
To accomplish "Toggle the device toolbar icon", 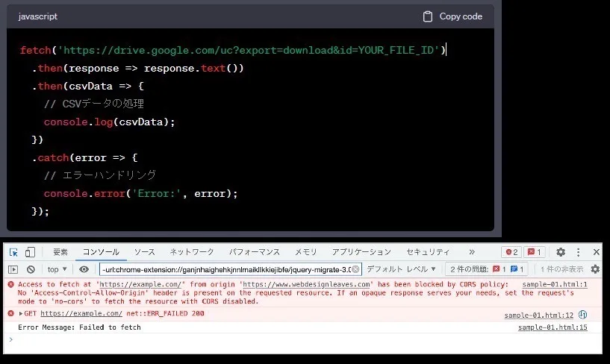I will click(x=31, y=252).
